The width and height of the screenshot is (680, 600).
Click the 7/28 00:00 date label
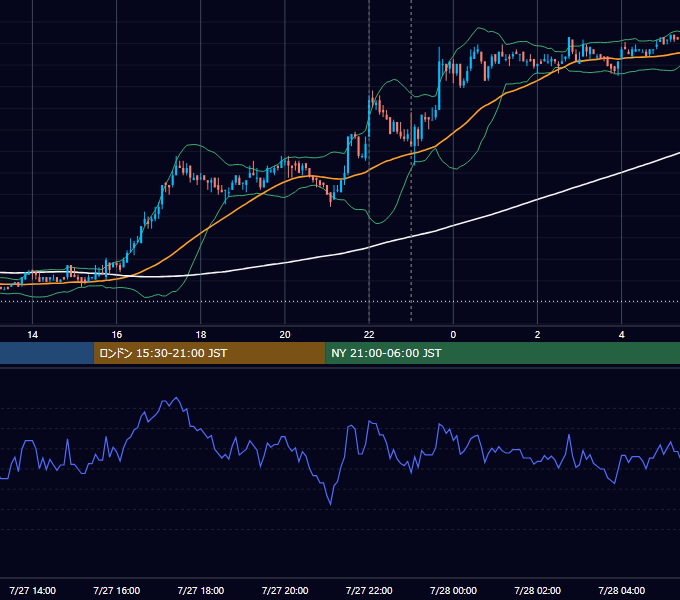click(x=453, y=590)
